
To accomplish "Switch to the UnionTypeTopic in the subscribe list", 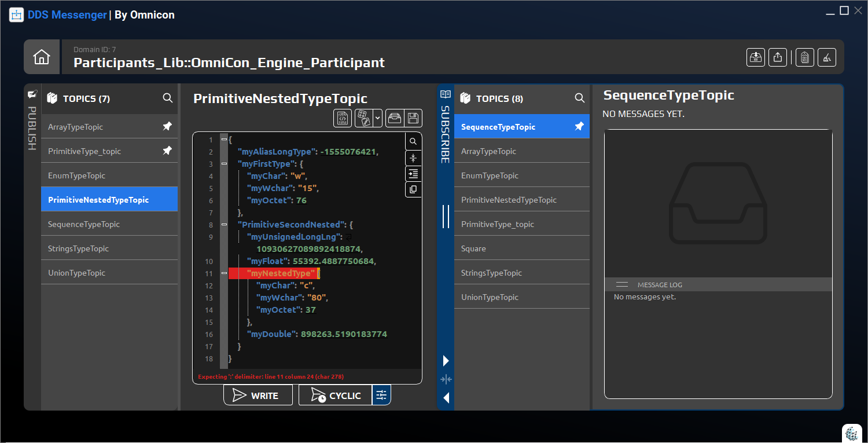I will (x=521, y=296).
